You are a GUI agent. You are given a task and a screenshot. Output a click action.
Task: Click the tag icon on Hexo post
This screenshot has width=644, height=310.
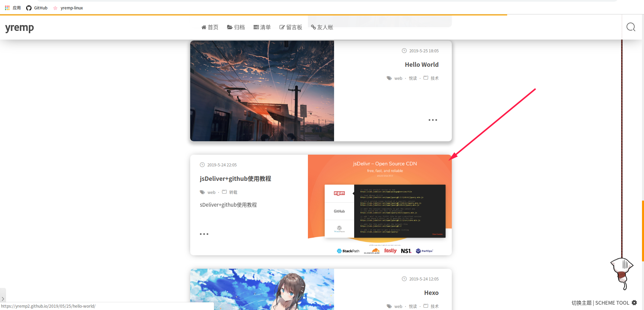tap(389, 306)
